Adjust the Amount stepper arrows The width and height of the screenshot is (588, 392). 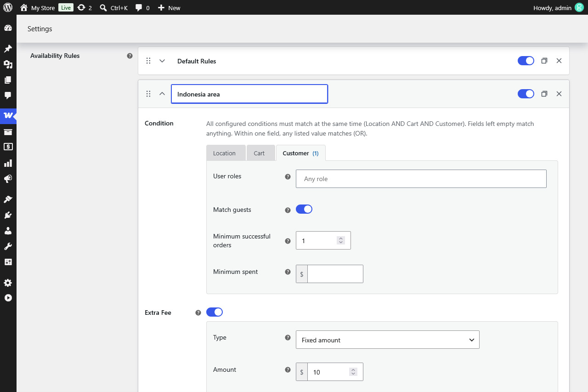[x=353, y=372]
